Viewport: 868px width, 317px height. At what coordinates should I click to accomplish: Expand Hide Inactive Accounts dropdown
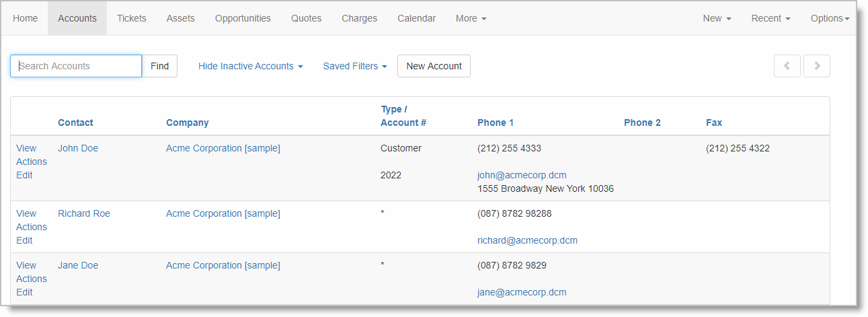(250, 66)
